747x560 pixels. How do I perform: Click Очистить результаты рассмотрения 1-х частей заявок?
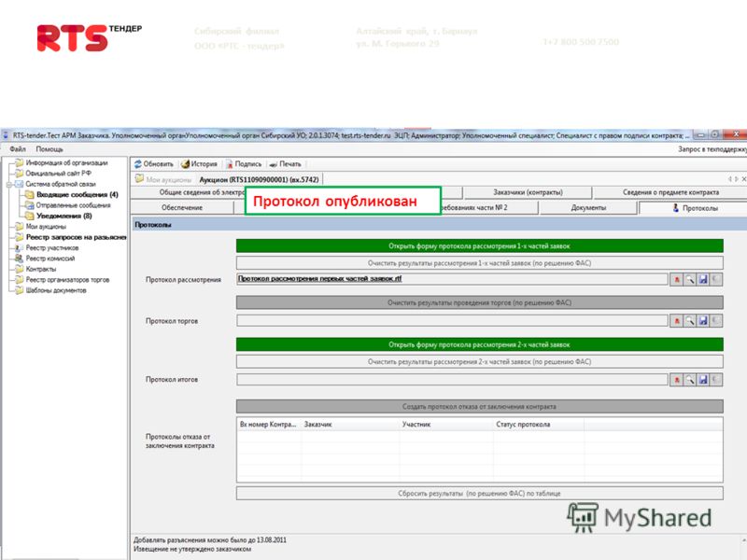pos(480,263)
